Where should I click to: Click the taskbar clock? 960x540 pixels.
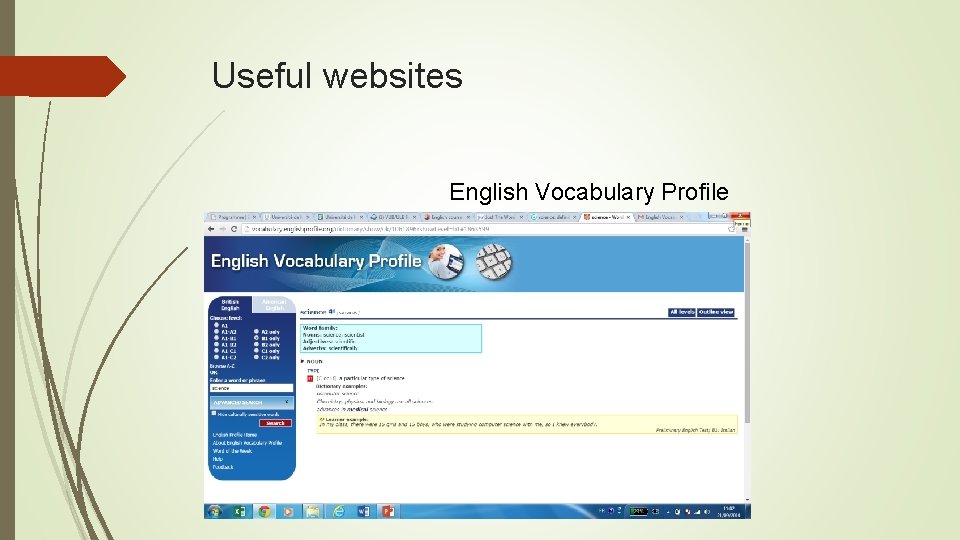click(x=729, y=512)
